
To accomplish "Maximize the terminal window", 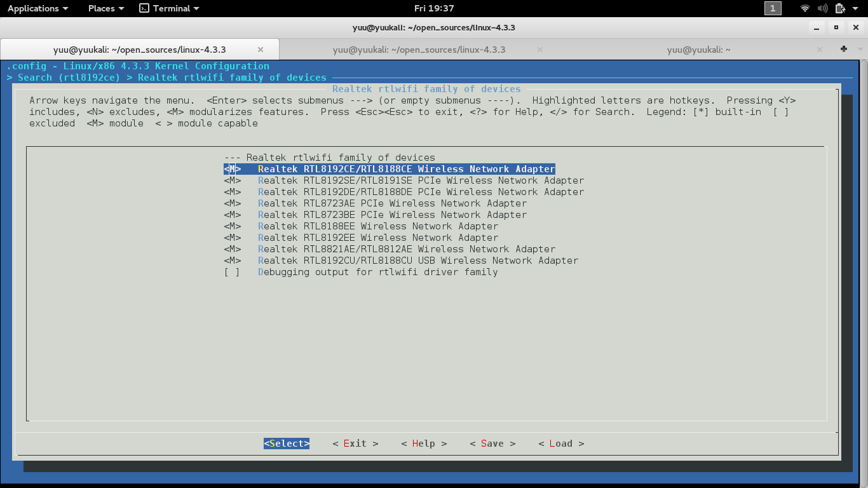I will point(836,27).
